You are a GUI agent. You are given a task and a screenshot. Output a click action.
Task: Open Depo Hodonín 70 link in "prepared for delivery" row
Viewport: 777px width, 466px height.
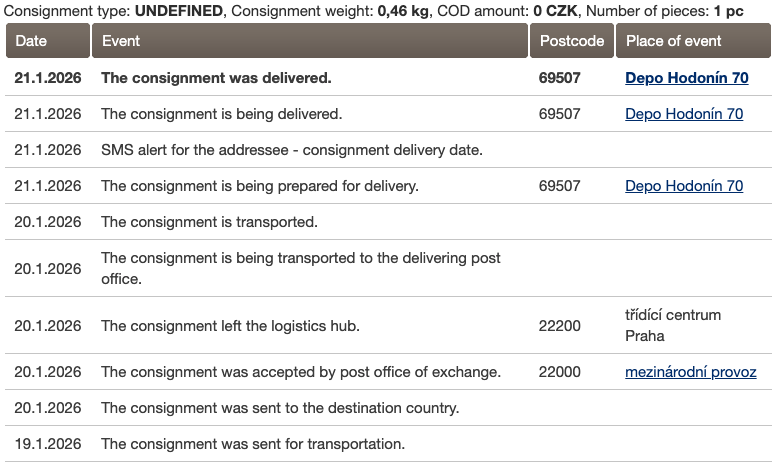684,186
